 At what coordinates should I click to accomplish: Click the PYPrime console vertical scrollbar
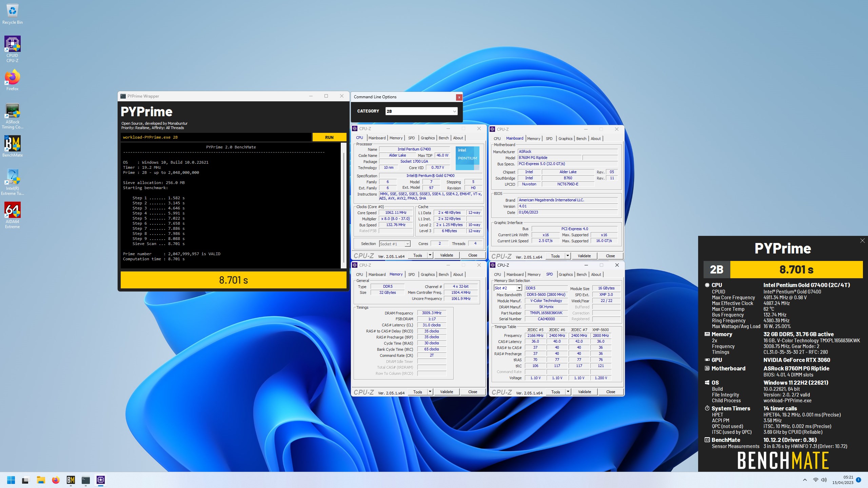344,205
